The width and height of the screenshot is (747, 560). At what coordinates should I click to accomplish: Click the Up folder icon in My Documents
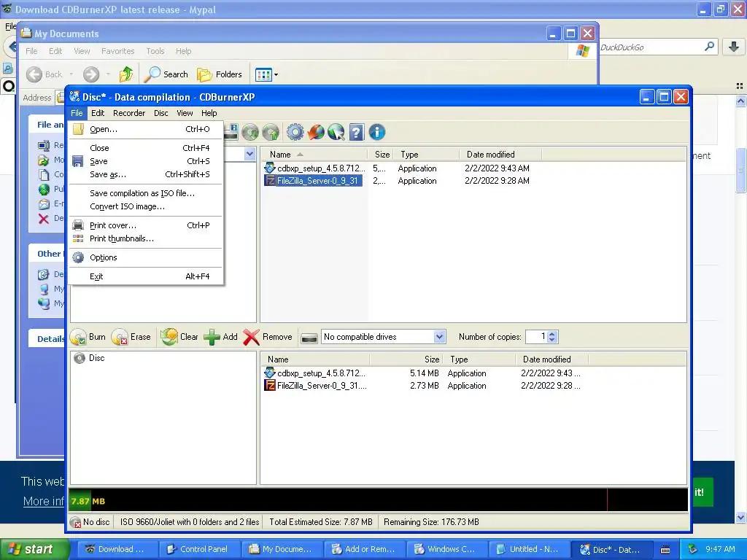click(x=125, y=74)
